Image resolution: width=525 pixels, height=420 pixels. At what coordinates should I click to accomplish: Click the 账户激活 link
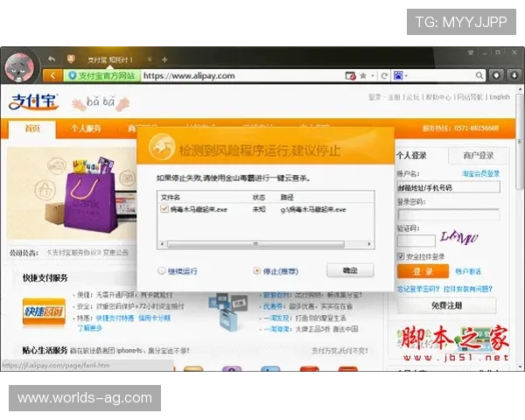[468, 271]
